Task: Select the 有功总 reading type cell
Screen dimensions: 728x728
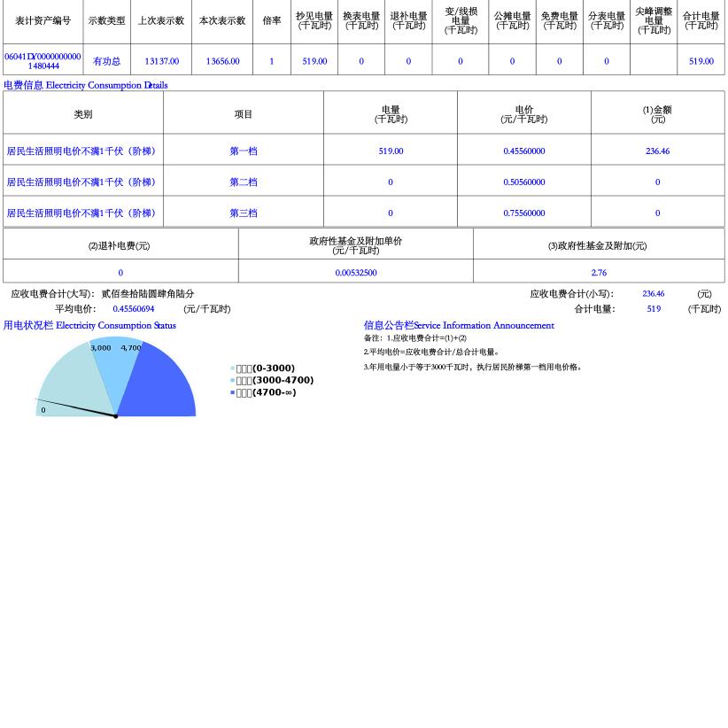Action: pos(107,61)
